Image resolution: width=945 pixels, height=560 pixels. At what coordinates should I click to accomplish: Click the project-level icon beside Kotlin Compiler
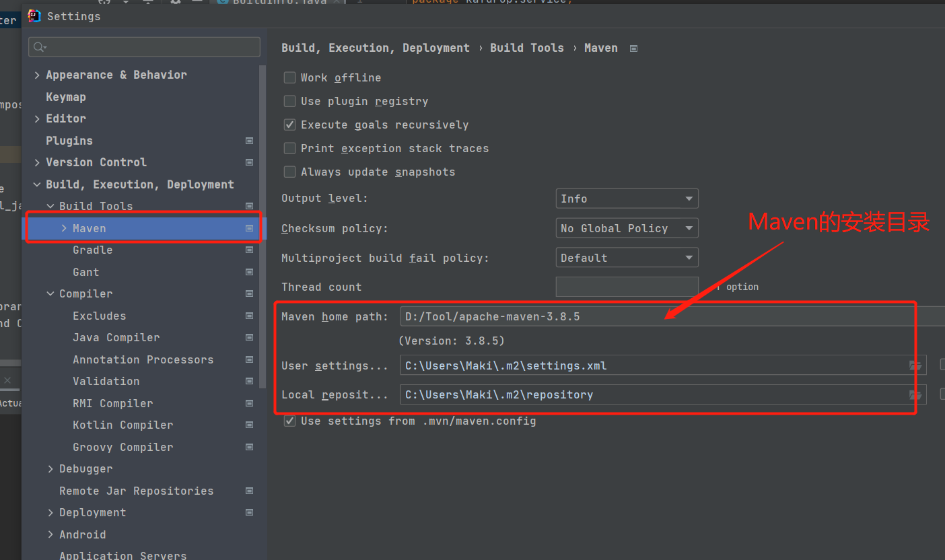(250, 425)
